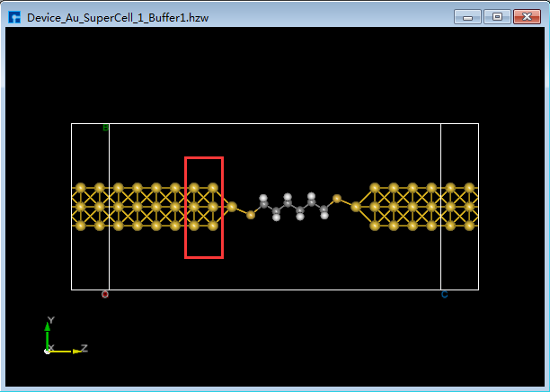Close the Device_Au_SuperCell_1_Buffer1.hzw window
The height and width of the screenshot is (392, 550).
(525, 16)
